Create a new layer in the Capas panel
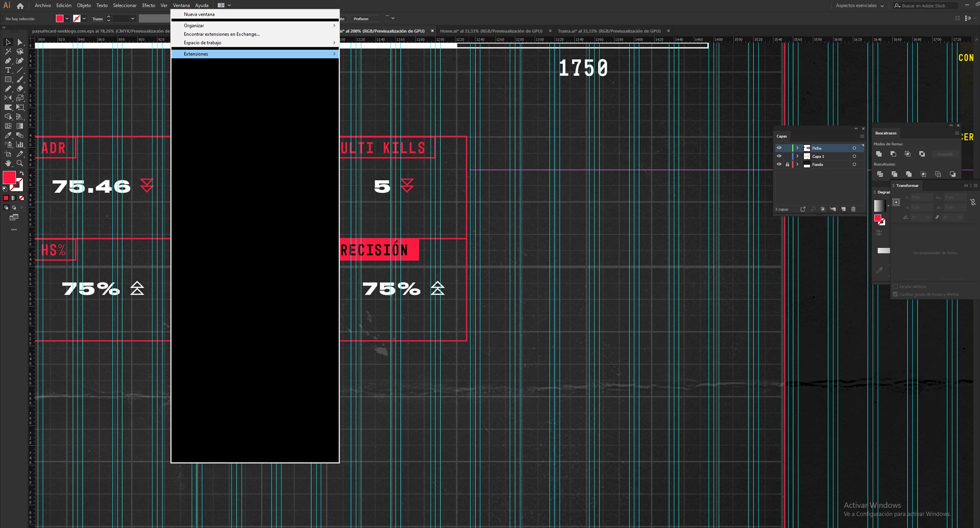The height and width of the screenshot is (528, 980). tap(844, 209)
